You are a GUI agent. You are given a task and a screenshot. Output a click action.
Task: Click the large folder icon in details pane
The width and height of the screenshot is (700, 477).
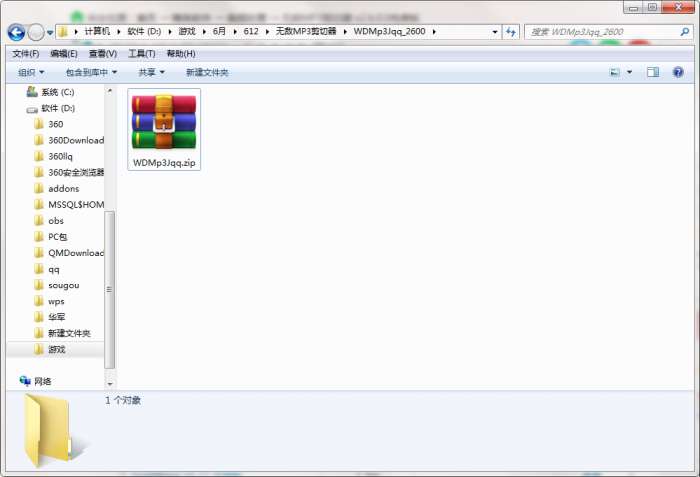pos(50,430)
